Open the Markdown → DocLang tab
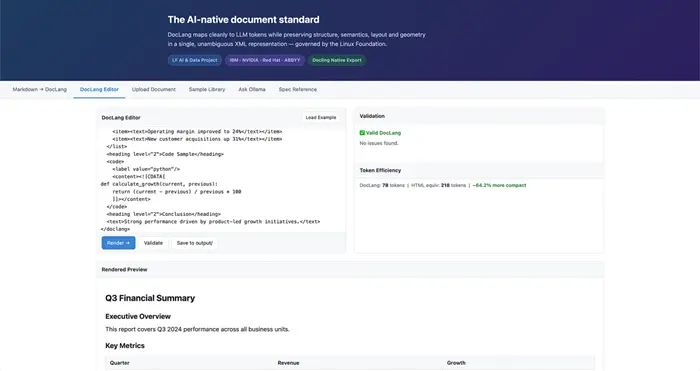Viewport: 700px width, 371px height. point(40,89)
